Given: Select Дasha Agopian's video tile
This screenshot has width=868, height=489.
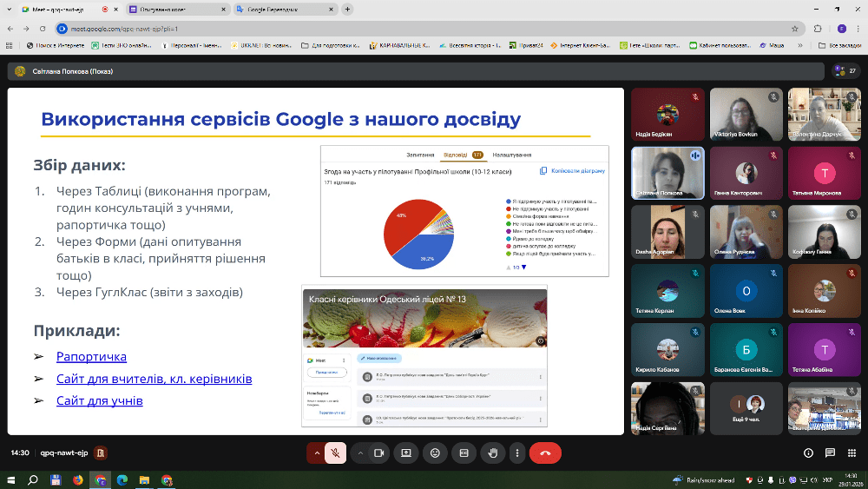Looking at the screenshot, I should pos(667,232).
